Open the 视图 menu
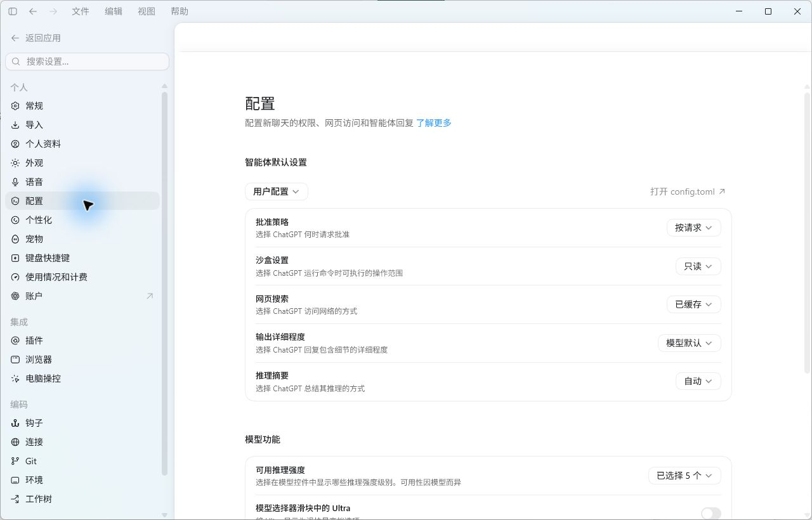This screenshot has width=812, height=520. 147,11
